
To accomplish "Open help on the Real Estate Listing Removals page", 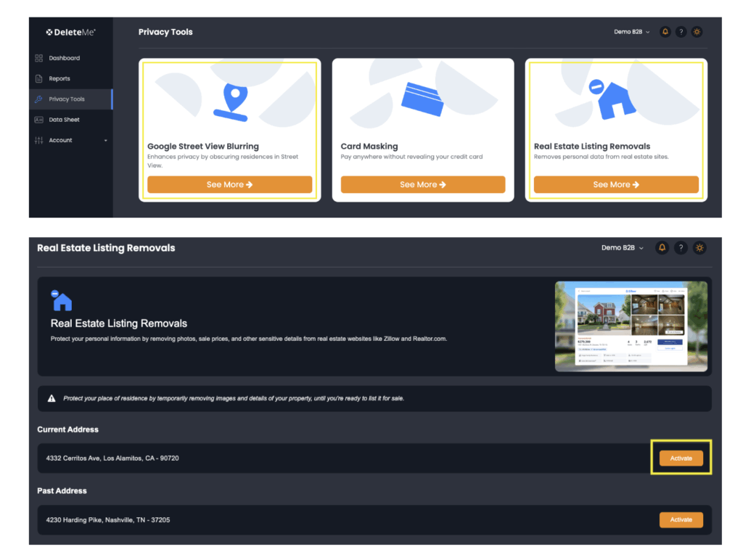I will click(x=681, y=248).
